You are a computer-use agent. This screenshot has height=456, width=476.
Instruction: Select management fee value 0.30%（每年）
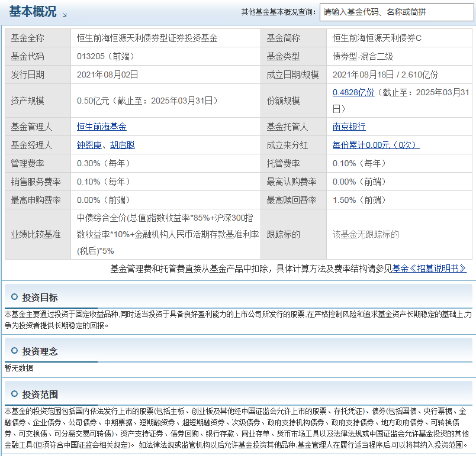point(104,163)
